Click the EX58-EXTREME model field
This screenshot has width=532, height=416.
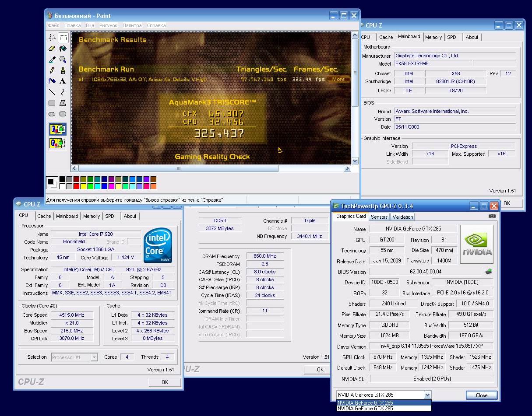[433, 63]
